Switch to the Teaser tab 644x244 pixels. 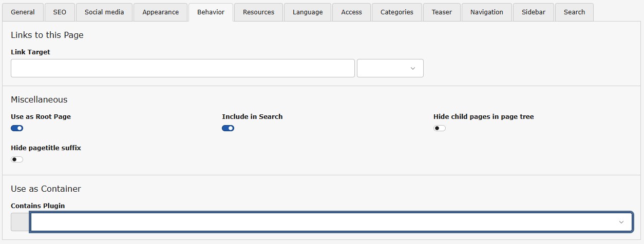click(x=442, y=12)
